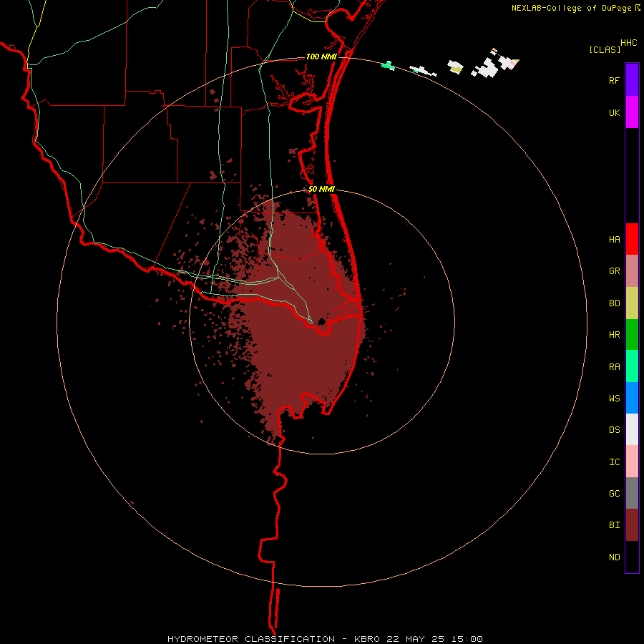Screen dimensions: 644x644
Task: Select the gray GC legend swatch
Action: pos(632,493)
